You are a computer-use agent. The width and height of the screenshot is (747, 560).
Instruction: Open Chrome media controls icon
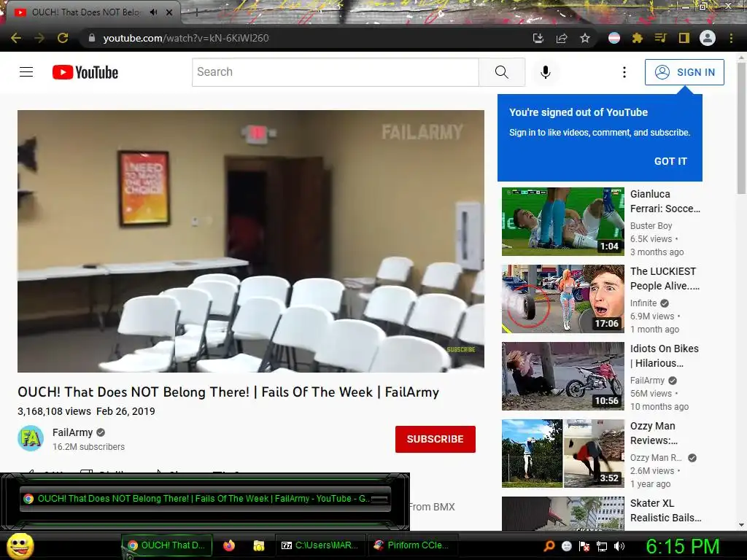[660, 38]
